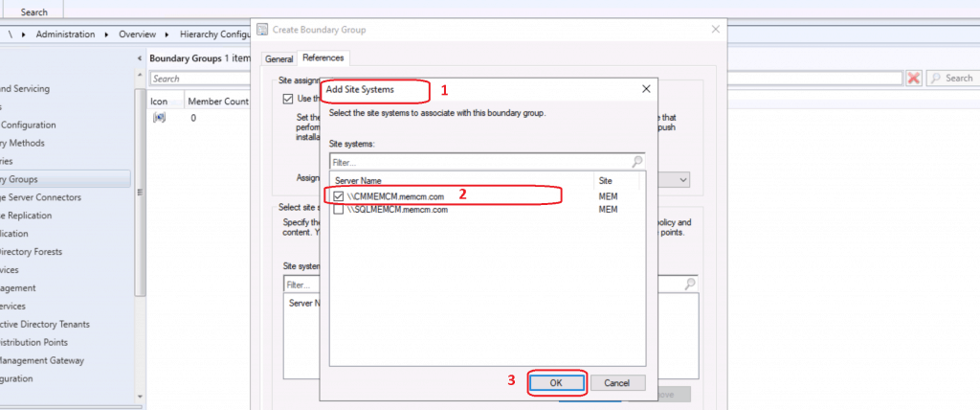Sort by Site column header

pos(605,180)
